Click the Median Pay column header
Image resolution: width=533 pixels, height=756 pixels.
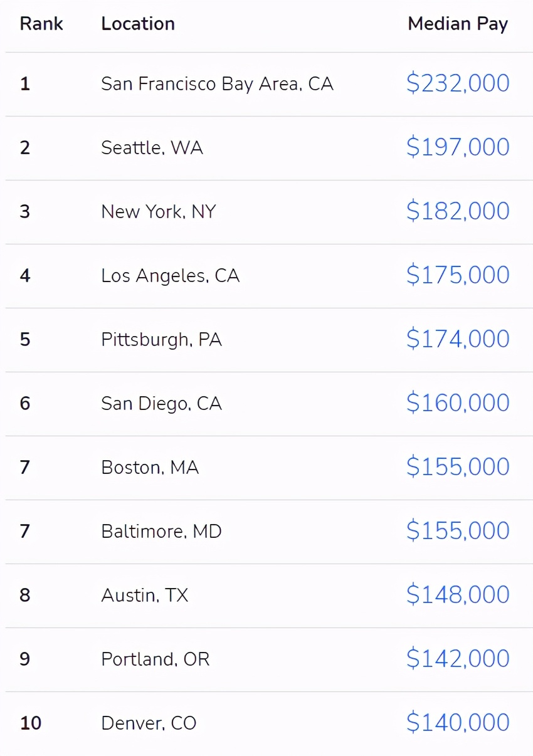pyautogui.click(x=458, y=24)
